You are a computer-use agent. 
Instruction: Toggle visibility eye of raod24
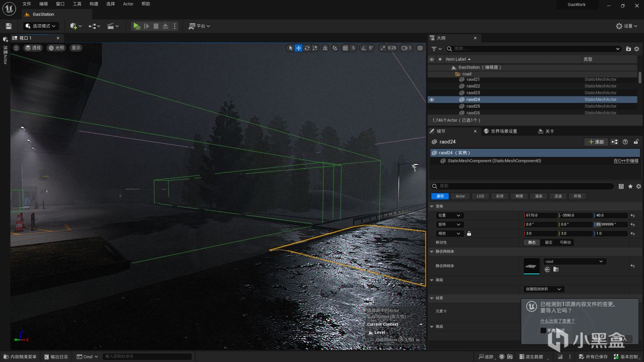point(431,100)
